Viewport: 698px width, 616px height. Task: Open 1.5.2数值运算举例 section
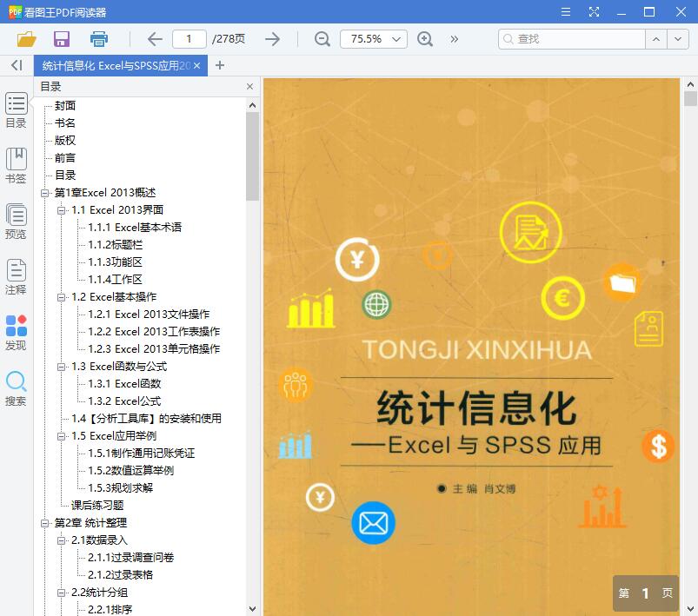pyautogui.click(x=131, y=470)
